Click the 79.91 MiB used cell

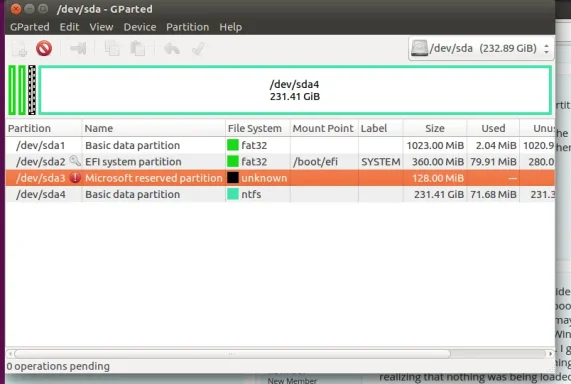(x=493, y=161)
